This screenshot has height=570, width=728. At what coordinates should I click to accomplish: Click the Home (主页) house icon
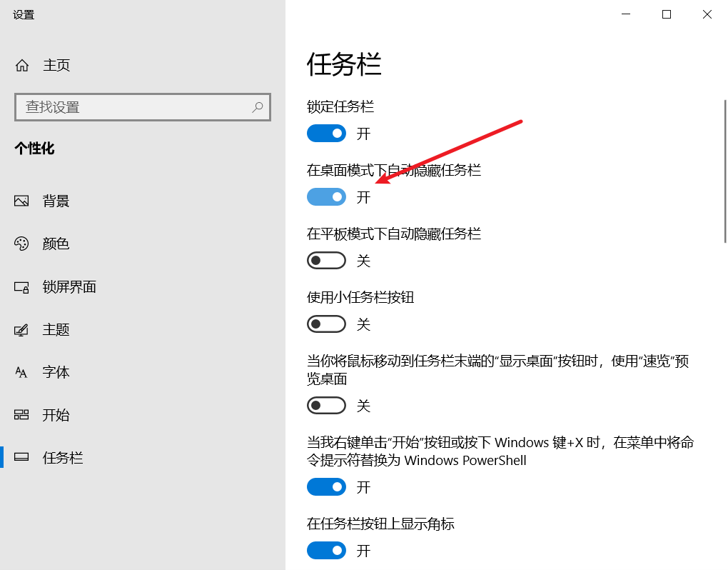click(22, 65)
